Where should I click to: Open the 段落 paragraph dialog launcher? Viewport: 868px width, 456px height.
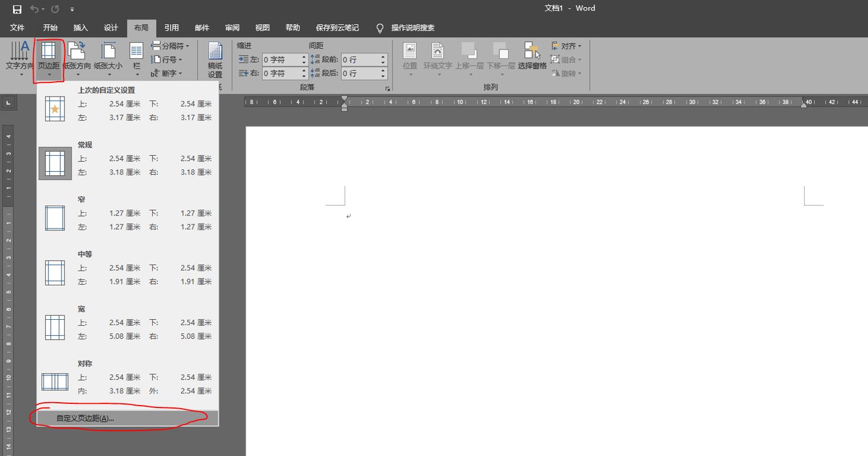pos(388,88)
